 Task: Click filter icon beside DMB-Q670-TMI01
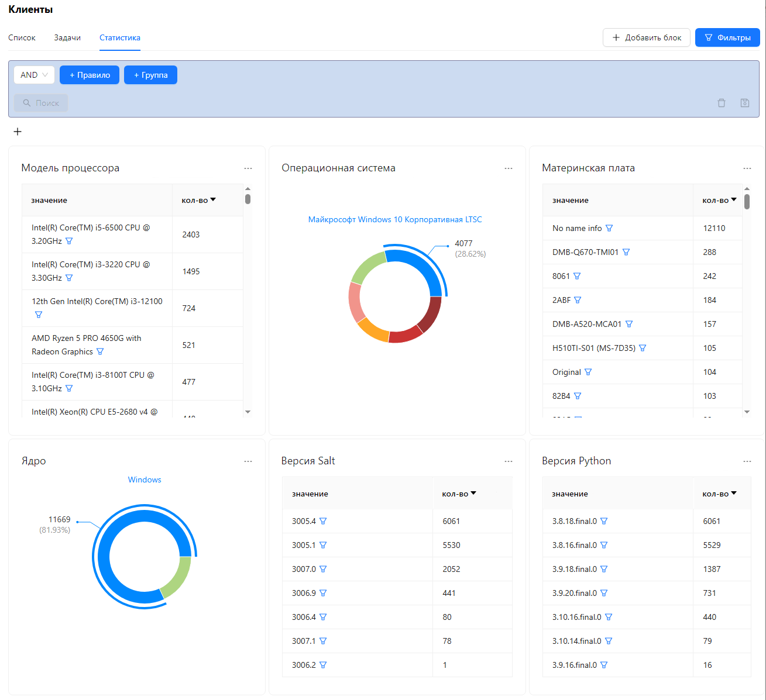pos(626,252)
